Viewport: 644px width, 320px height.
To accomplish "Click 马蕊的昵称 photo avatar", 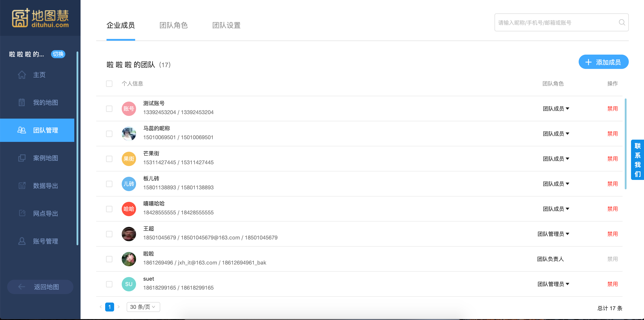I will click(129, 134).
